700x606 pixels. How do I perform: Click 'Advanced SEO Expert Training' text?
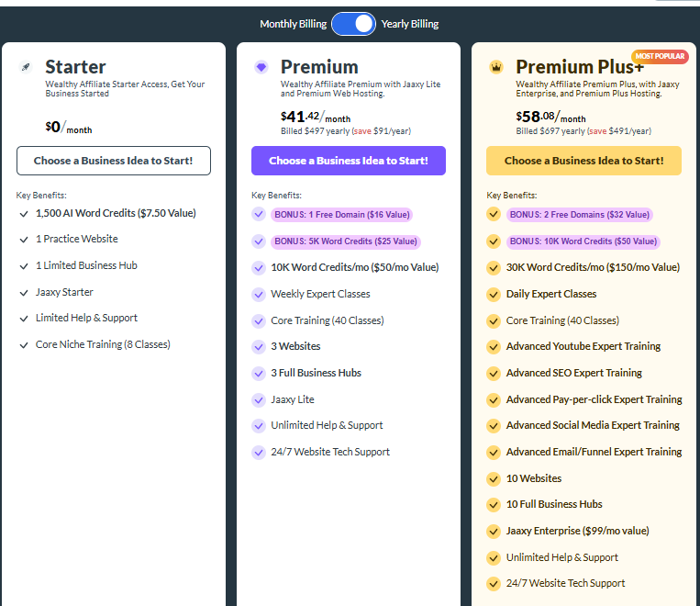(x=574, y=373)
